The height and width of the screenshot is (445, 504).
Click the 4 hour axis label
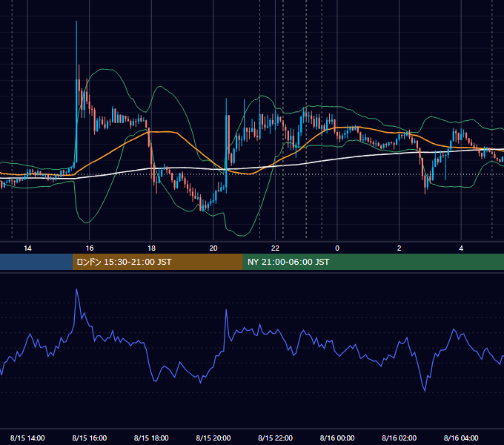tap(461, 248)
